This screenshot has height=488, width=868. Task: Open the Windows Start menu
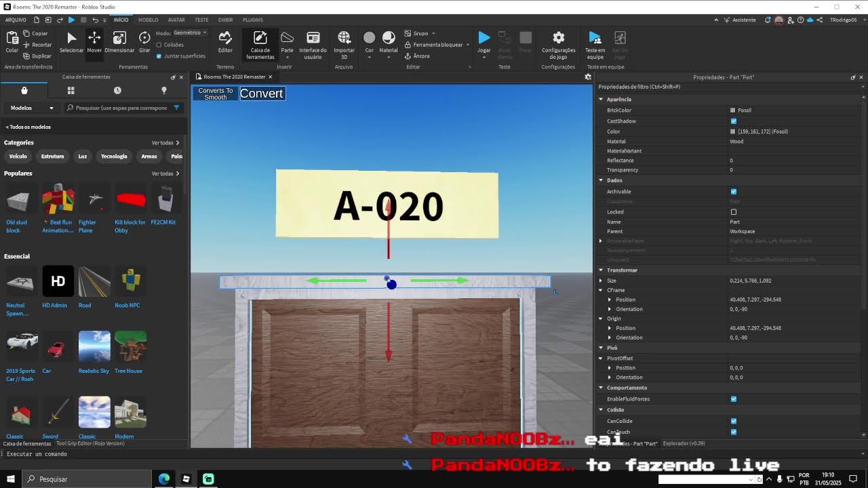point(11,479)
